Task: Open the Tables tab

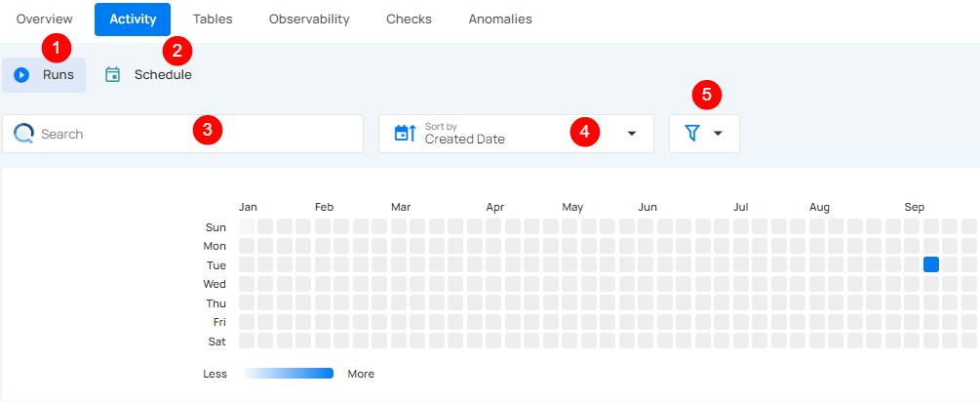Action: 213,19
